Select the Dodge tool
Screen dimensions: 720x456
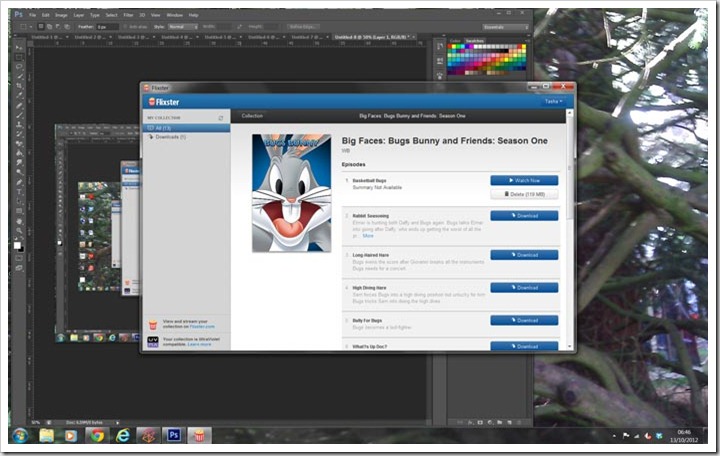pyautogui.click(x=18, y=173)
